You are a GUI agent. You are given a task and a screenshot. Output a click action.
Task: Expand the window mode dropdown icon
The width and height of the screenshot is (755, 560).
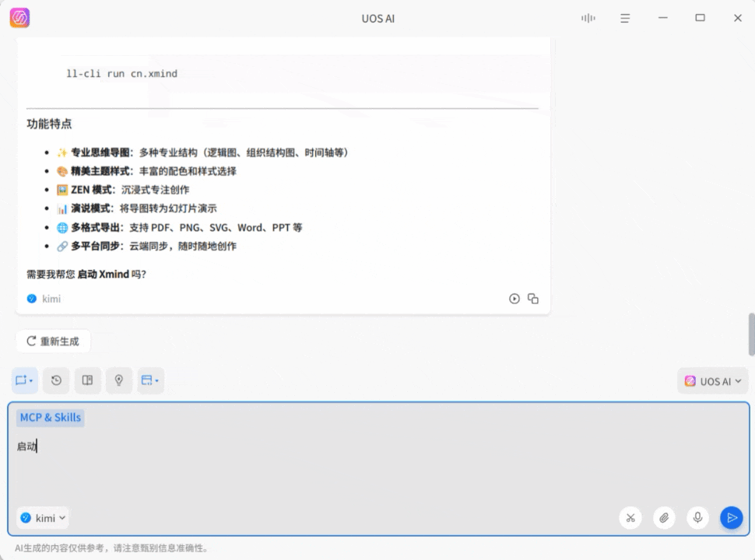(x=150, y=380)
